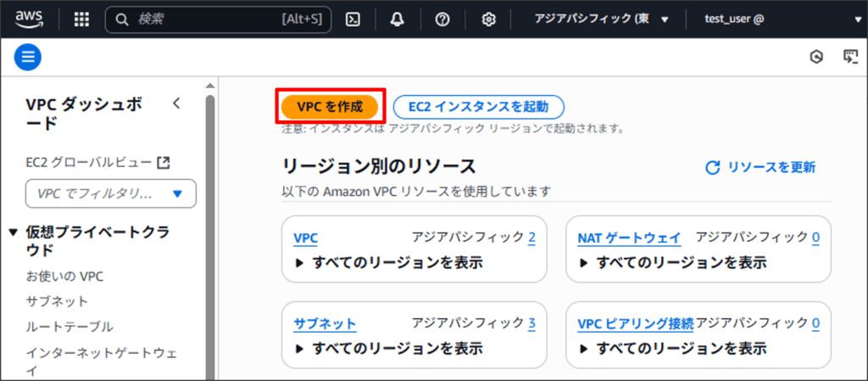This screenshot has height=381, width=868.
Task: Collapse the VPC dashboard side panel chevron
Action: coord(176,104)
